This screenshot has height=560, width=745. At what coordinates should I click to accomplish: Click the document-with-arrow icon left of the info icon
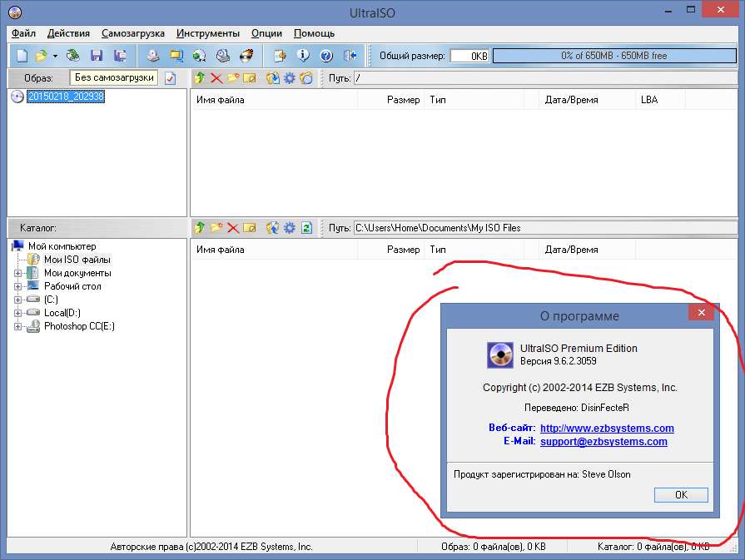280,56
